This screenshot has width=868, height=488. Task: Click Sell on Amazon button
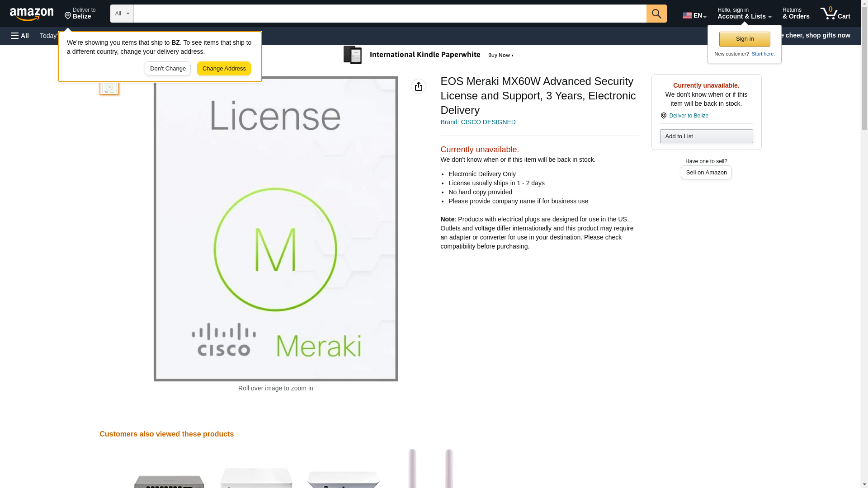[x=706, y=173]
